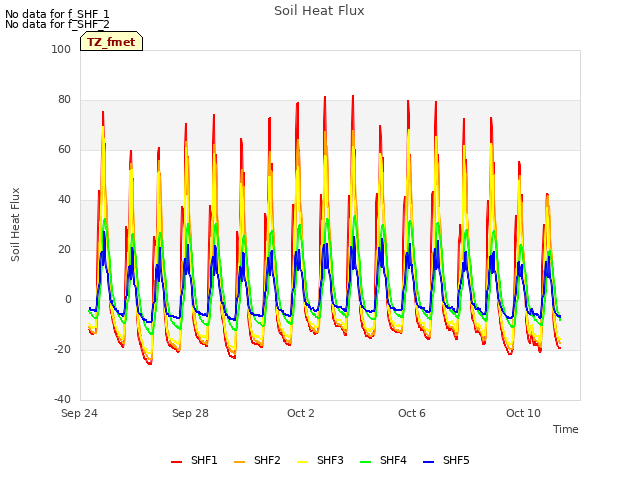The height and width of the screenshot is (480, 640).
Task: Click the orange SHF2 legend swatch
Action: pyautogui.click(x=240, y=462)
